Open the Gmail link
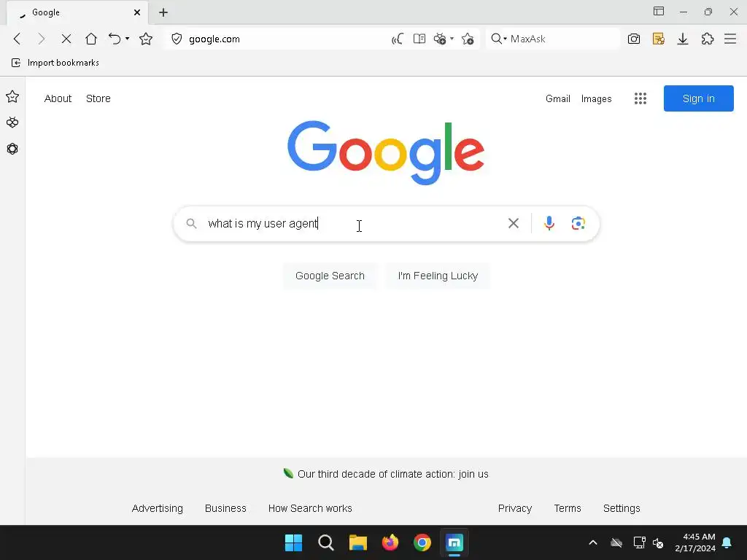This screenshot has width=747, height=560. point(558,98)
